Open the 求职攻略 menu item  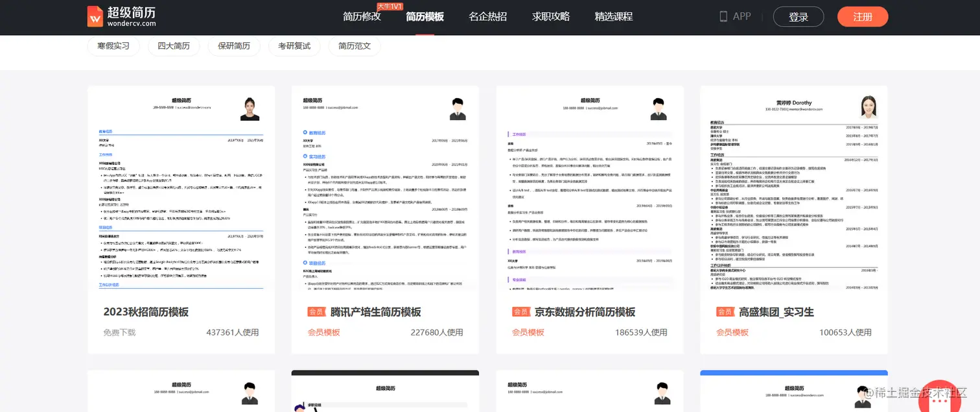551,17
